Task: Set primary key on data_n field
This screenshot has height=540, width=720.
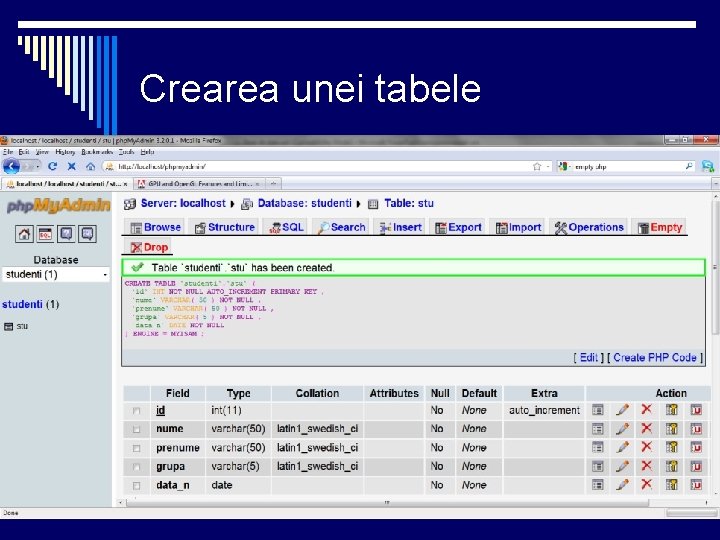Action: tap(671, 485)
